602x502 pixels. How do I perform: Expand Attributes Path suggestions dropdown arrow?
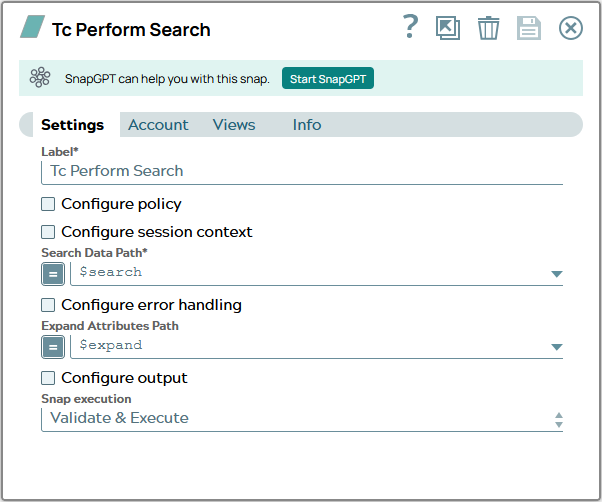tap(556, 347)
